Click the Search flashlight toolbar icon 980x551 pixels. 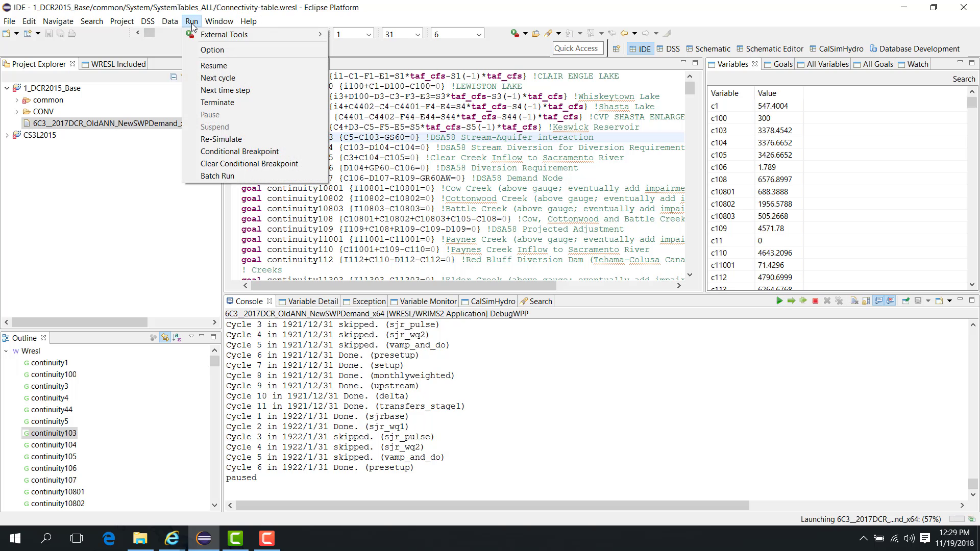point(549,34)
